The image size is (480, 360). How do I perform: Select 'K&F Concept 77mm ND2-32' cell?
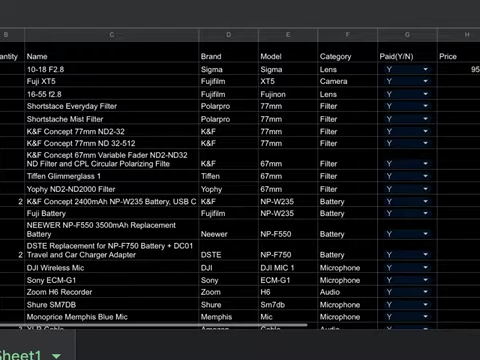click(x=112, y=131)
